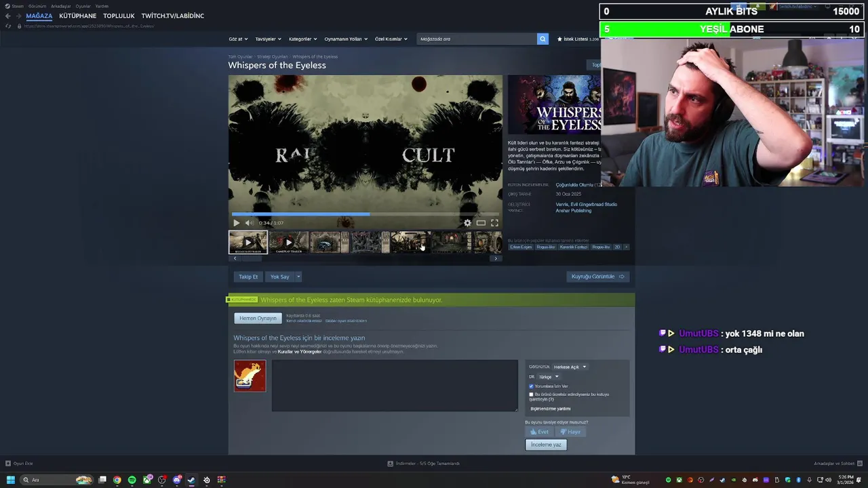Open the downloads icon in the status bar
This screenshot has height=488, width=868.
[390, 464]
